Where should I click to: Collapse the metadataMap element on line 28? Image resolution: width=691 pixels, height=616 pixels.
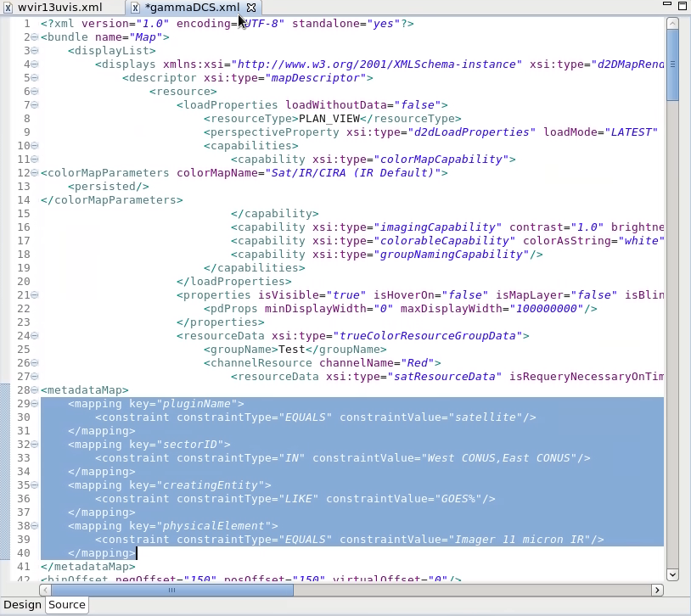coord(34,390)
